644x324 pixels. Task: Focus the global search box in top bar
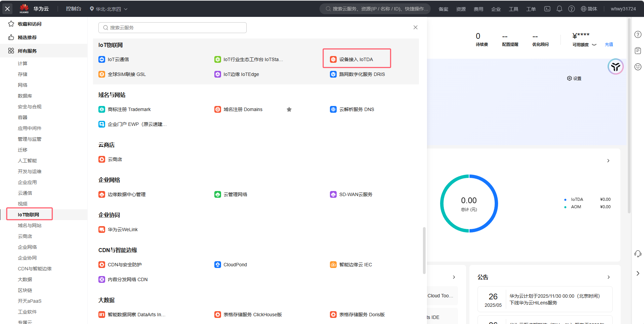[375, 9]
